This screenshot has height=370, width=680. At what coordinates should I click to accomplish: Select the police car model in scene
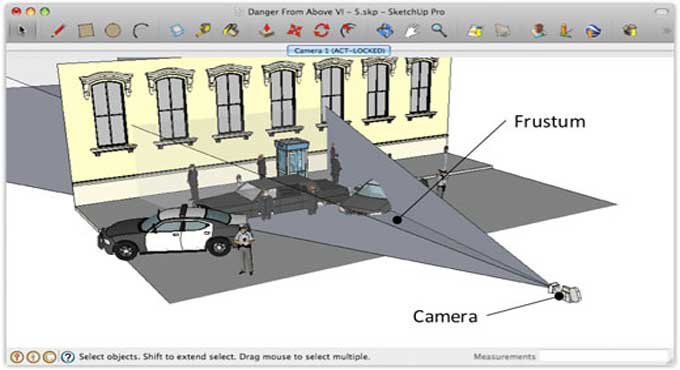tap(169, 232)
